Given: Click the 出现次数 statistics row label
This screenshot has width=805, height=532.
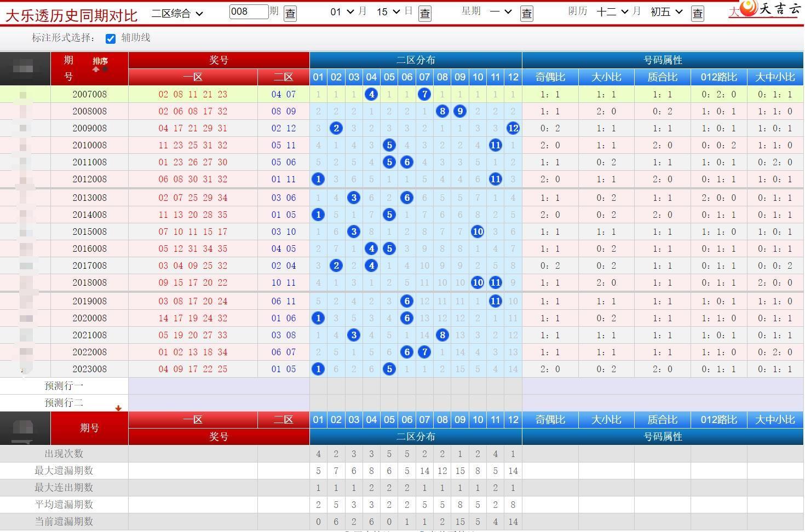Looking at the screenshot, I should point(64,454).
